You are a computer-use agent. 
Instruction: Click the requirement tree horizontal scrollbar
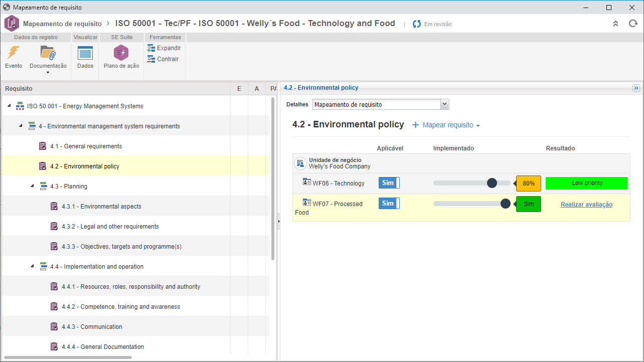[x=68, y=357]
